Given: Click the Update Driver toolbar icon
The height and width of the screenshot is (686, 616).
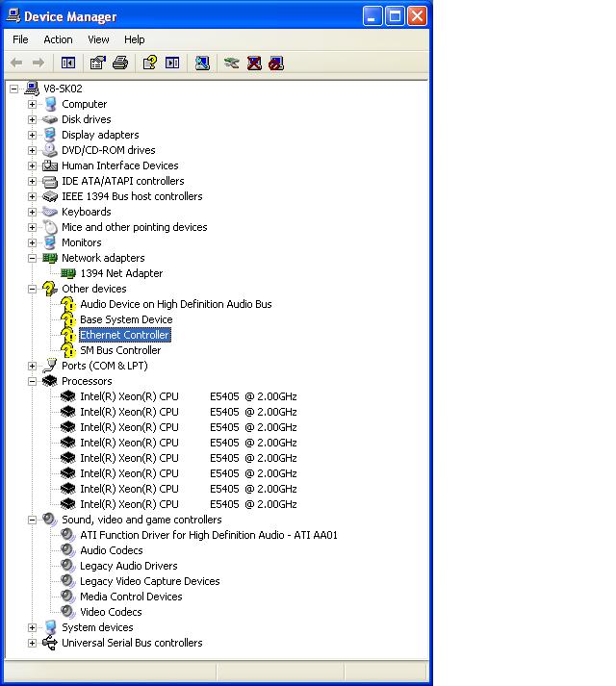Looking at the screenshot, I should (231, 64).
